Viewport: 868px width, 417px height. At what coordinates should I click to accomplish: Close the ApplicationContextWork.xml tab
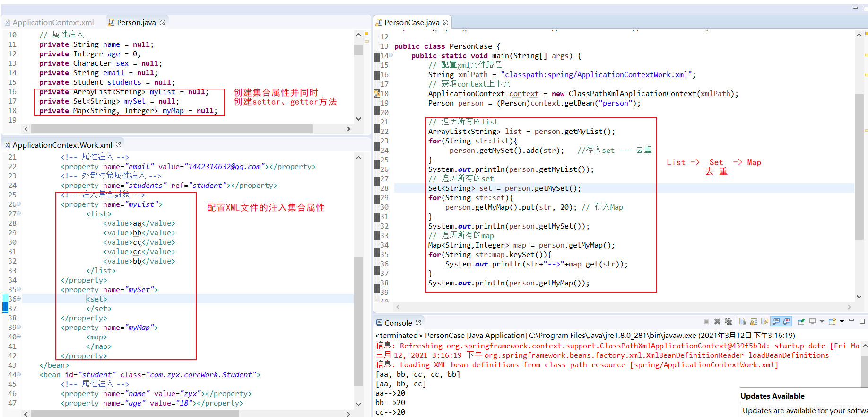118,145
